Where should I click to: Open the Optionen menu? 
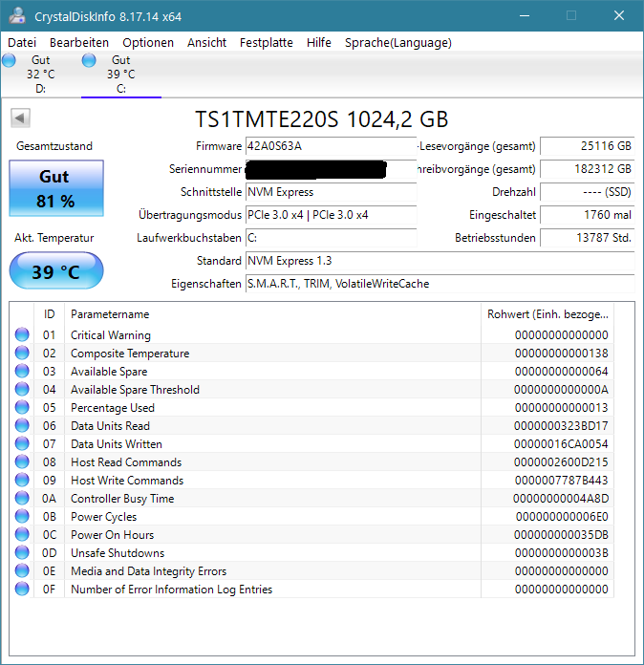tap(148, 42)
